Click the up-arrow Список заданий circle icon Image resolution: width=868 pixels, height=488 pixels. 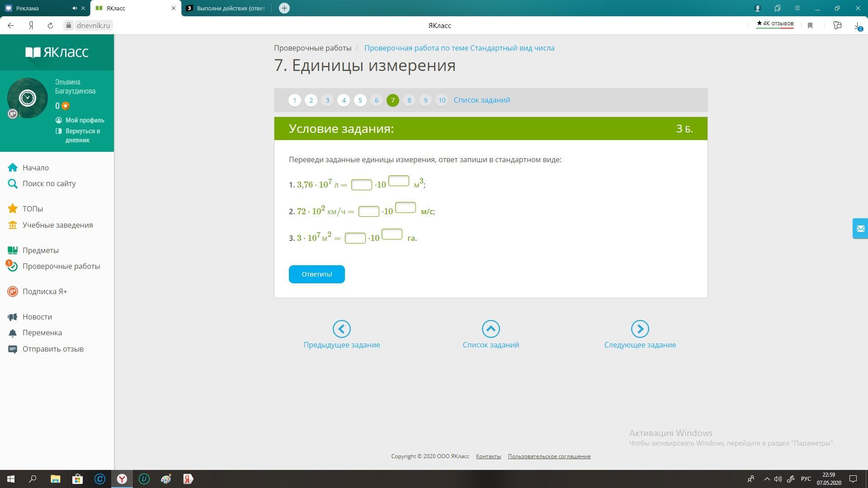[x=491, y=329]
